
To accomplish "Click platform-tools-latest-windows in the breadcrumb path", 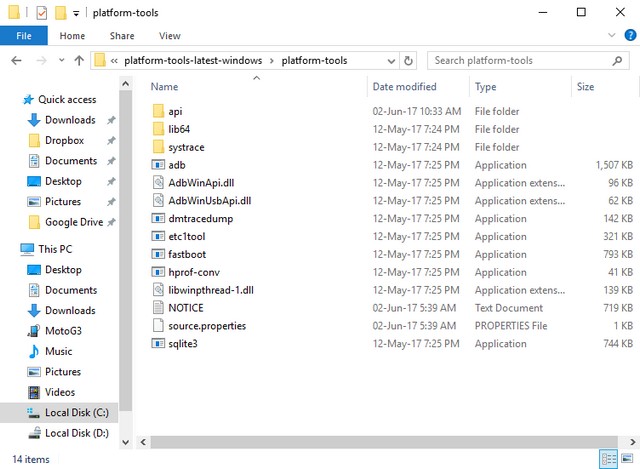I will 190,61.
